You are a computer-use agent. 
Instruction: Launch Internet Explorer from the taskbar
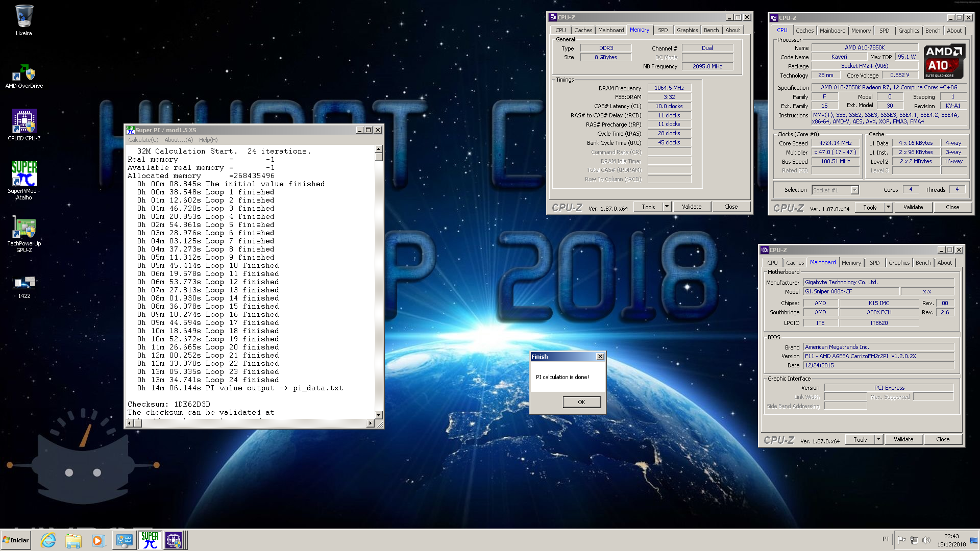[x=48, y=540]
